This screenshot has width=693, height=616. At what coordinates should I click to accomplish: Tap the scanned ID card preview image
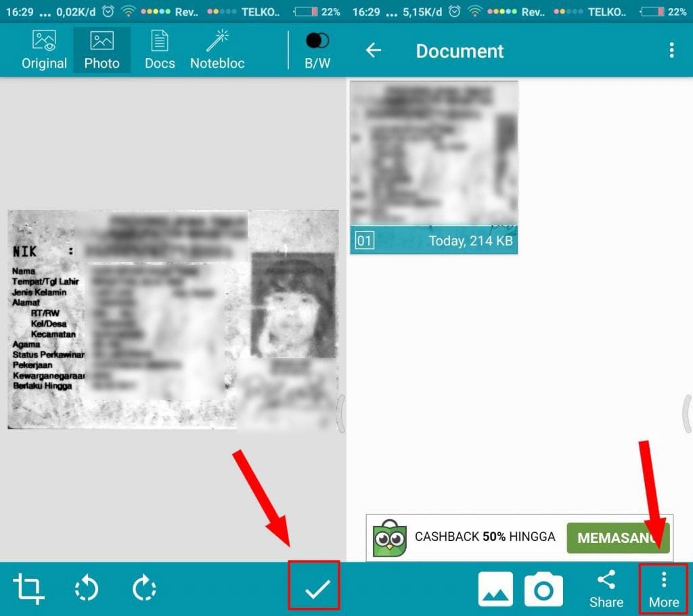click(x=173, y=320)
